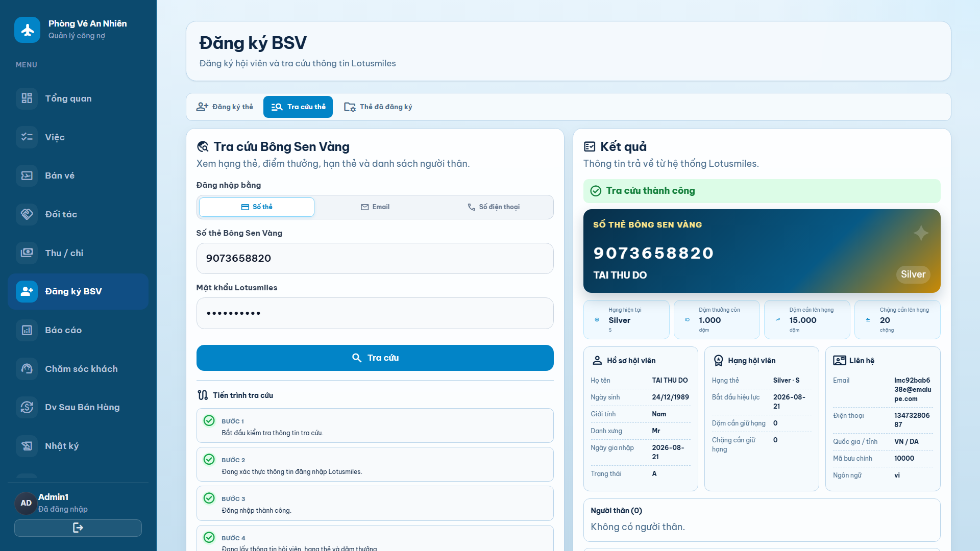Click the postal code value 10000
The width and height of the screenshot is (980, 551).
tap(904, 459)
